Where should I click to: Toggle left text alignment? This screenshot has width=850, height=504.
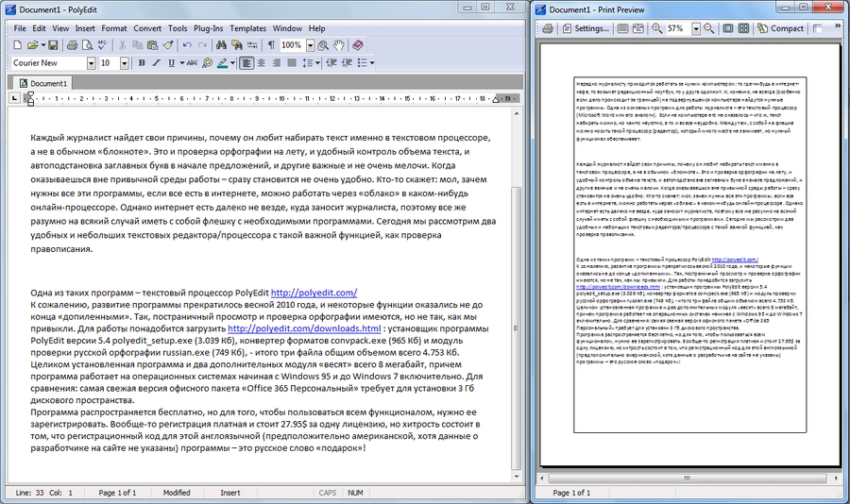point(246,63)
